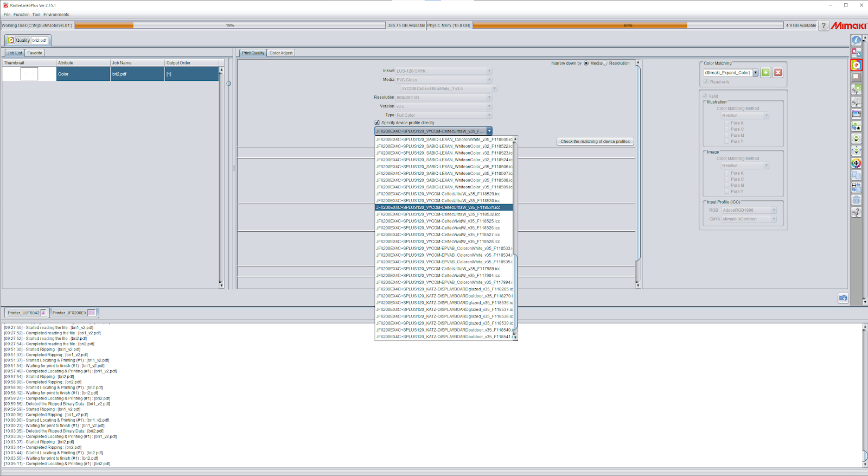
Task: Open the Layer function icon below Quality
Action: coord(856,77)
